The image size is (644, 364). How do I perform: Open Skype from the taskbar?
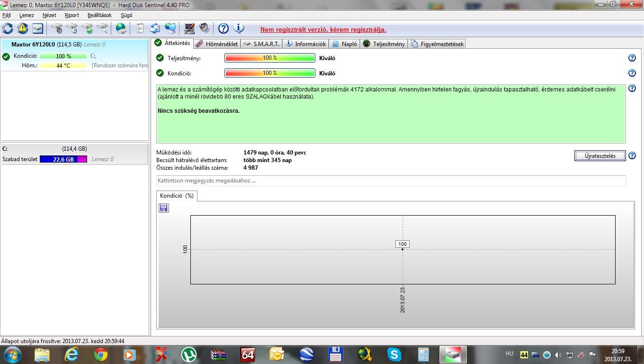click(x=394, y=355)
